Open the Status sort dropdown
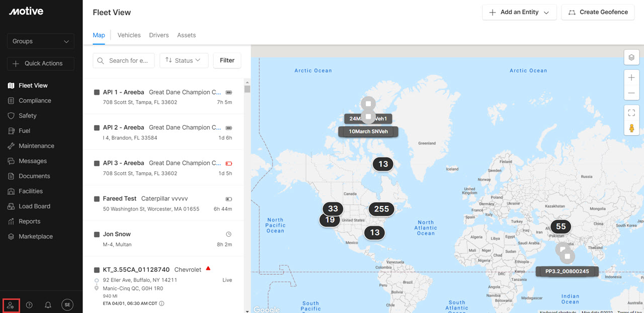The height and width of the screenshot is (313, 644). 184,60
